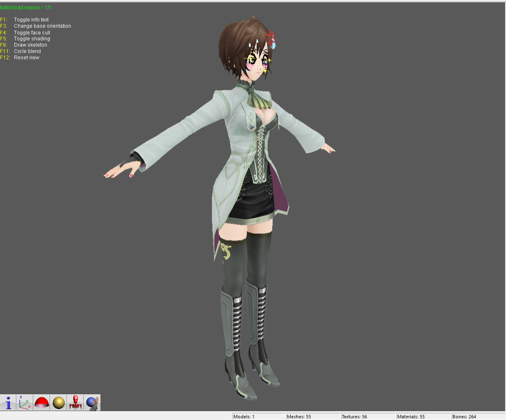Click the 'F1: Toggle info text' legend entry
Image resolution: width=506 pixels, height=420 pixels.
click(24, 19)
